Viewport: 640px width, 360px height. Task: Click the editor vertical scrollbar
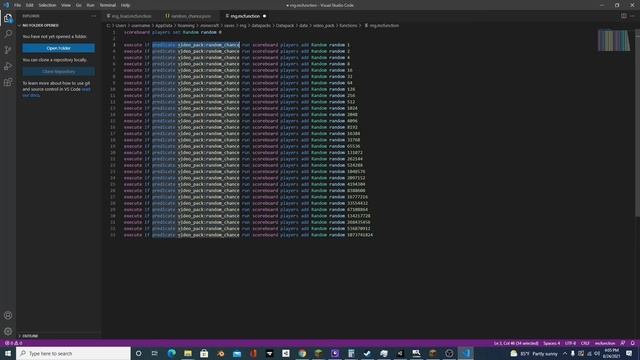coord(637,122)
